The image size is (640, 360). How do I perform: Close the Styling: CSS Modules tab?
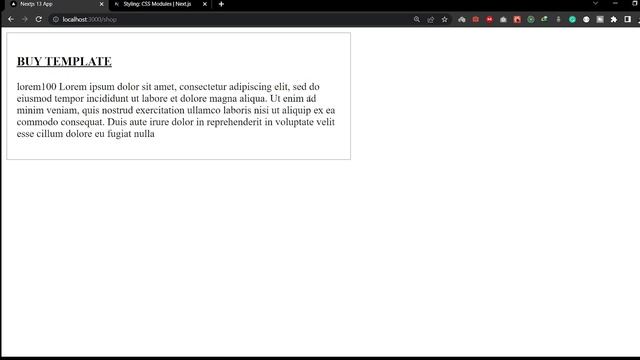[x=204, y=4]
